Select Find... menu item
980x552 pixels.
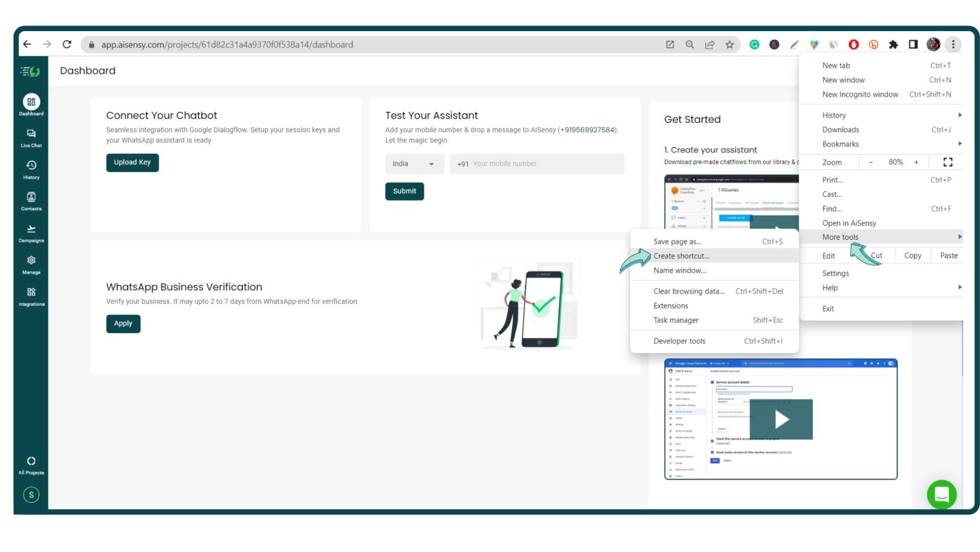881,209
